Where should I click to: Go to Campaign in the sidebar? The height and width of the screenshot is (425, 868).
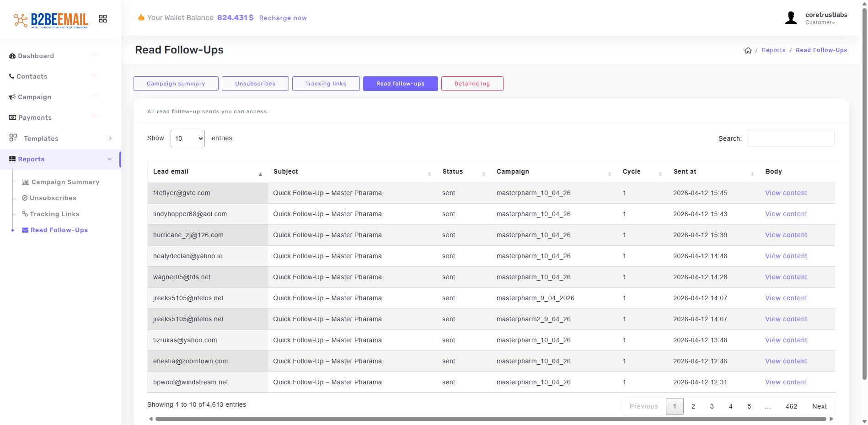[34, 97]
